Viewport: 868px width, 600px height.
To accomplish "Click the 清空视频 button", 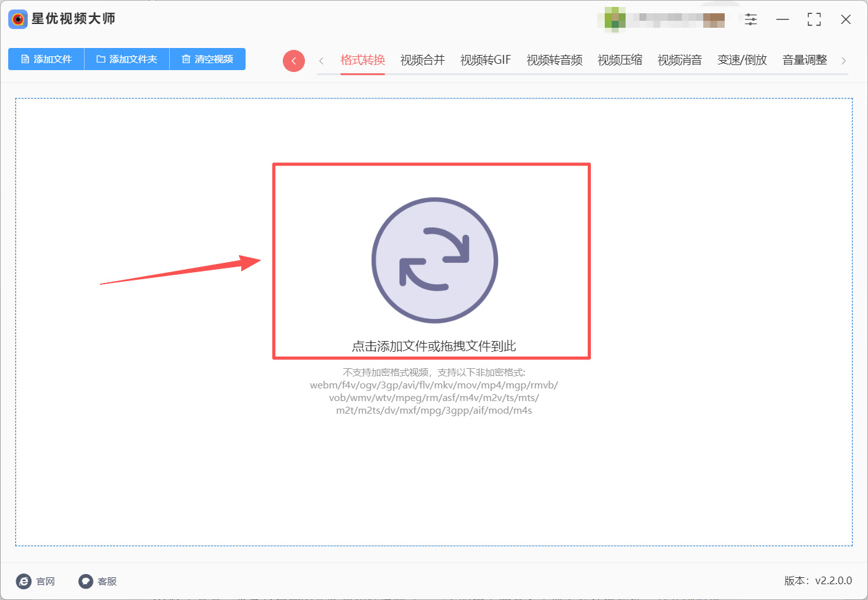I will click(x=208, y=59).
